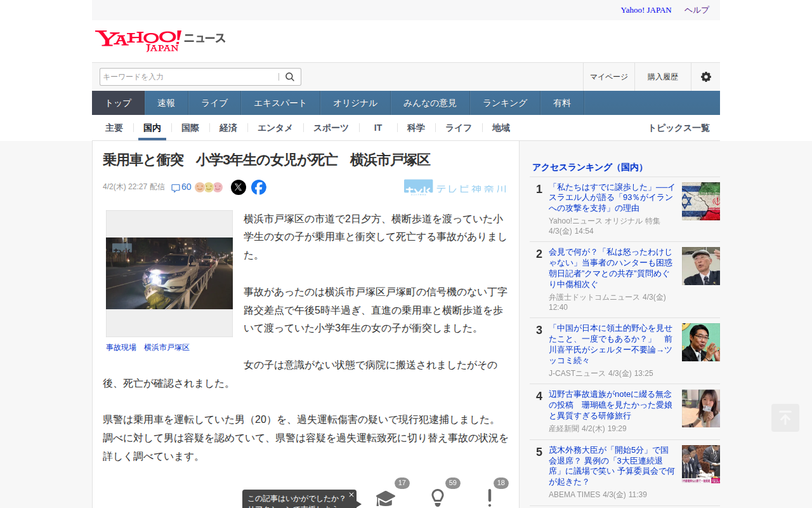Open 購入履歴
This screenshot has width=812, height=508.
(x=663, y=77)
